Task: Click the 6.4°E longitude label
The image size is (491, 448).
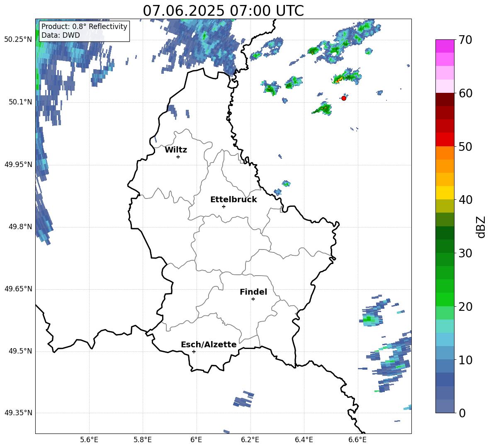Action: click(304, 440)
